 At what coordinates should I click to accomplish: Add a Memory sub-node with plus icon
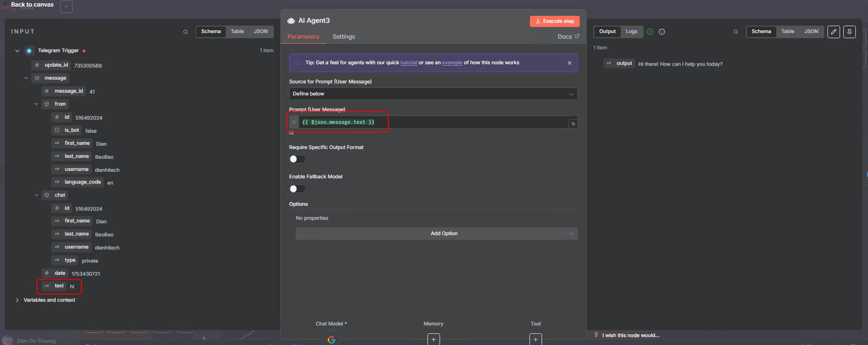point(433,339)
